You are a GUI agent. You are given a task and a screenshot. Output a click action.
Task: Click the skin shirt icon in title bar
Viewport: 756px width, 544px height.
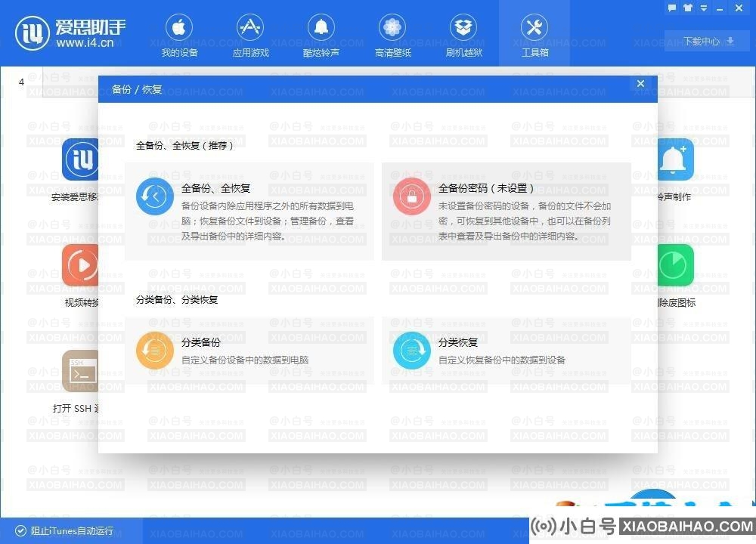(687, 8)
